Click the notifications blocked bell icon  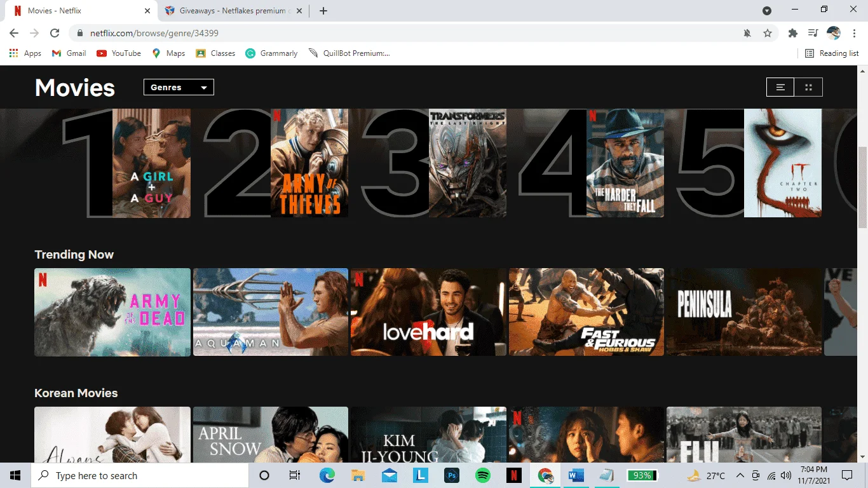[747, 33]
